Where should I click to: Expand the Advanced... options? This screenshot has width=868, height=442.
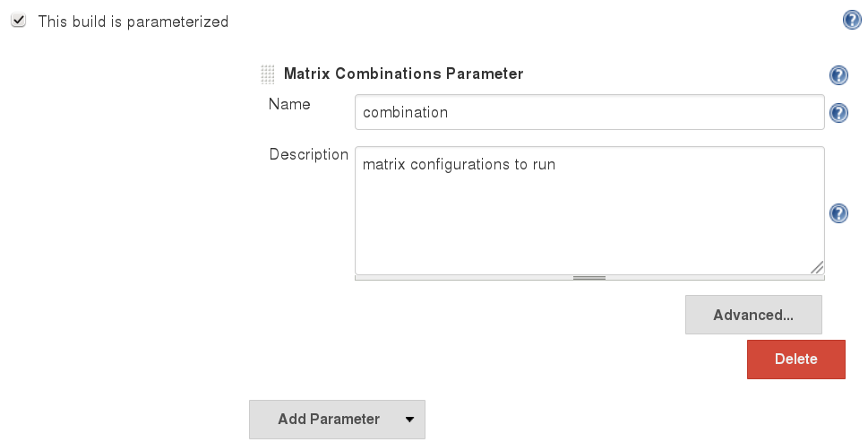click(752, 315)
